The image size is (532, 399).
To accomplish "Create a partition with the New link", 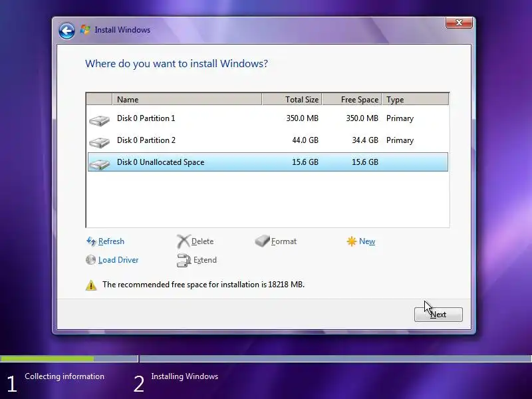I will (367, 241).
